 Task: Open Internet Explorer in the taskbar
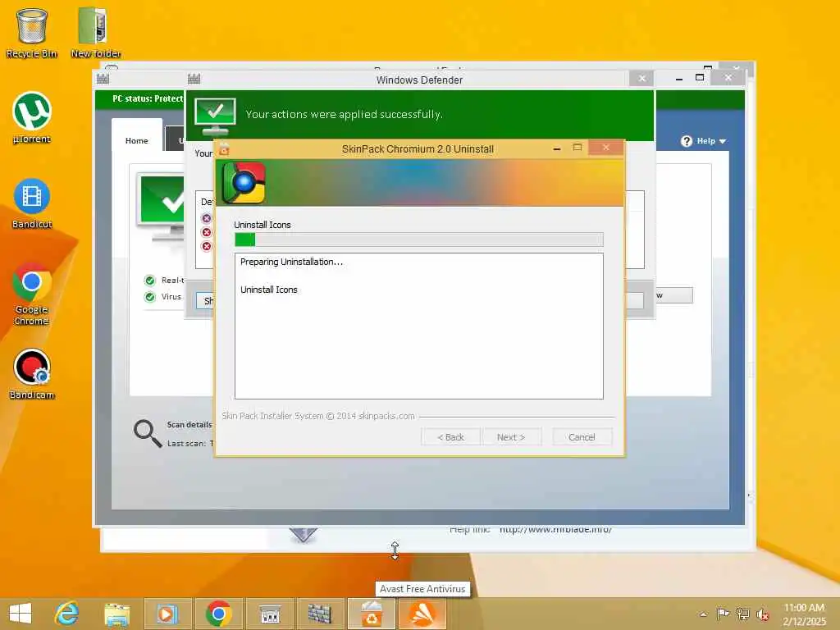pyautogui.click(x=67, y=614)
